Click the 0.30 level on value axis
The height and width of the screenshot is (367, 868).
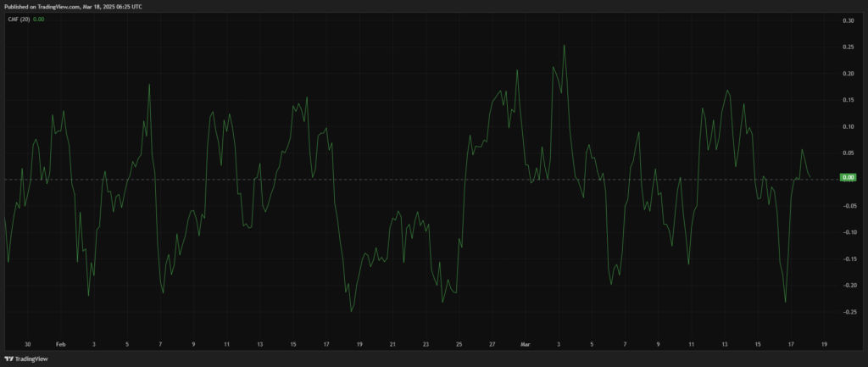point(848,20)
